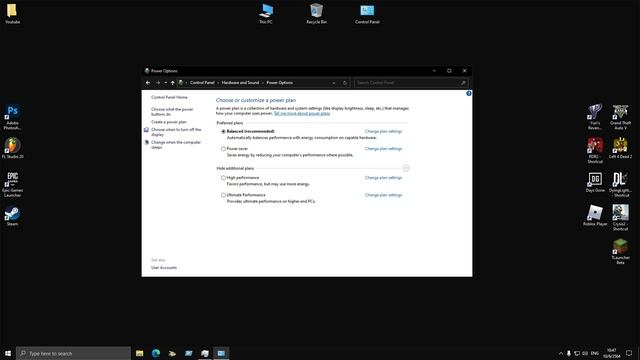Click Power Options in the address breadcrumb
Image resolution: width=640 pixels, height=360 pixels.
[280, 83]
